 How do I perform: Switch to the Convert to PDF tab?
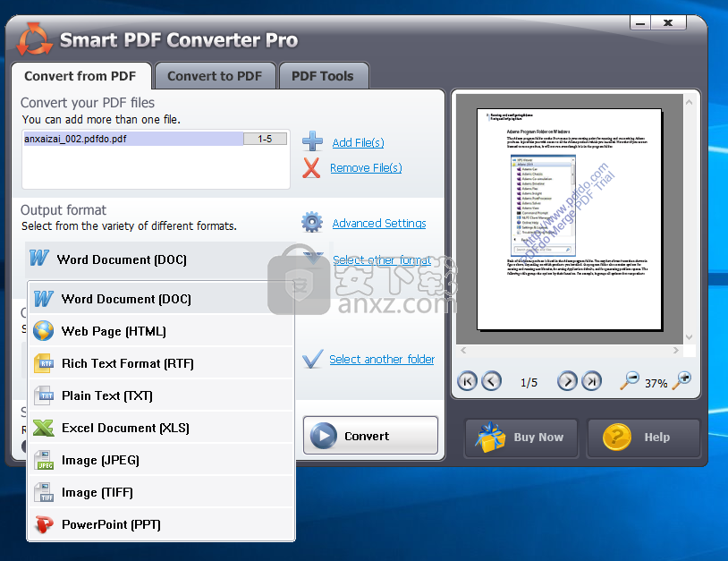pos(215,76)
